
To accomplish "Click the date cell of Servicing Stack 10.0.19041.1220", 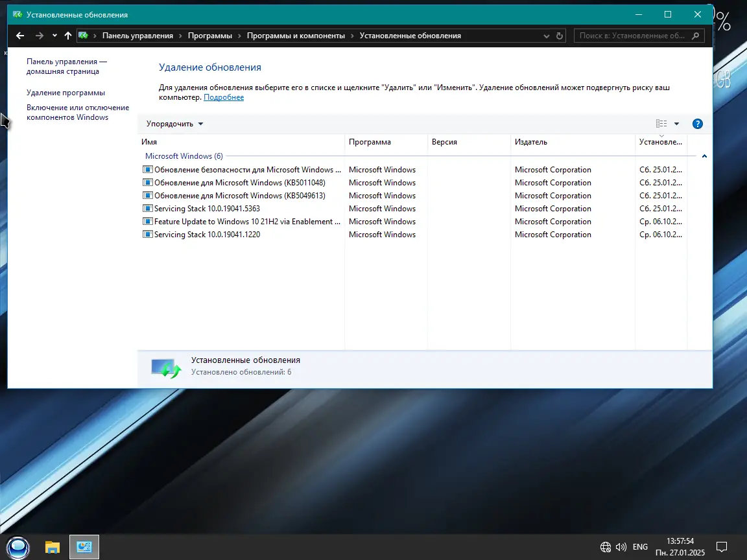I will 660,234.
